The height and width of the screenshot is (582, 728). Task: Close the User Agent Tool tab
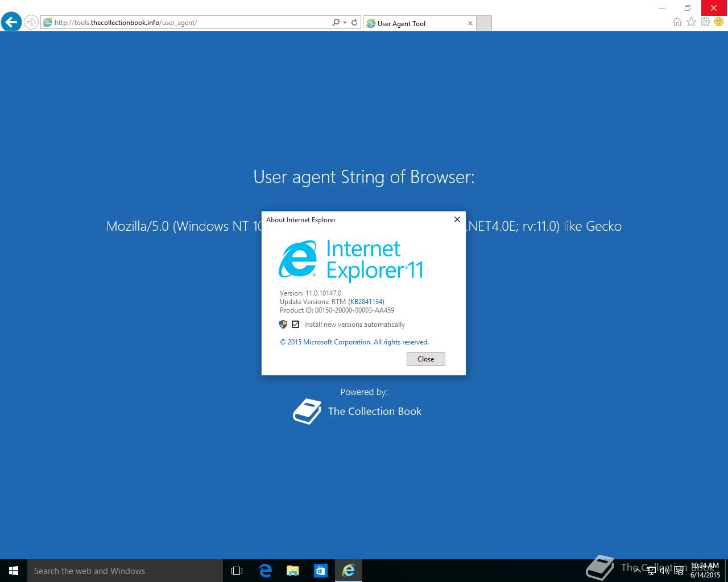pos(470,23)
